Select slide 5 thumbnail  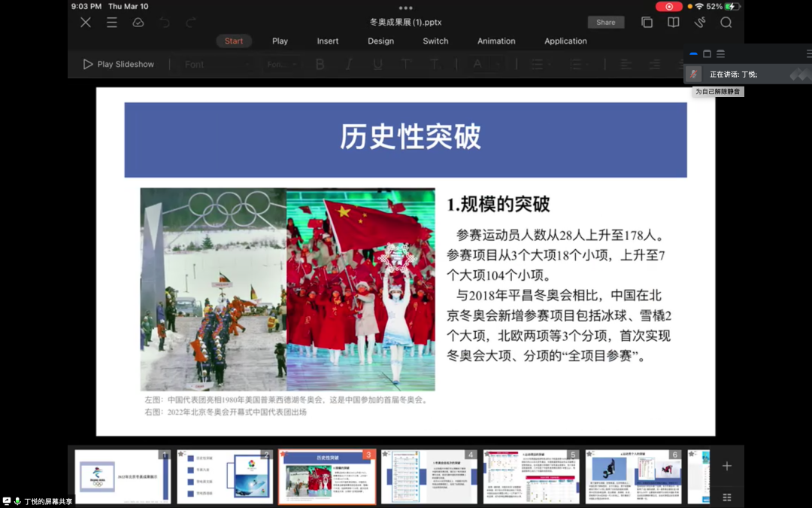[531, 476]
